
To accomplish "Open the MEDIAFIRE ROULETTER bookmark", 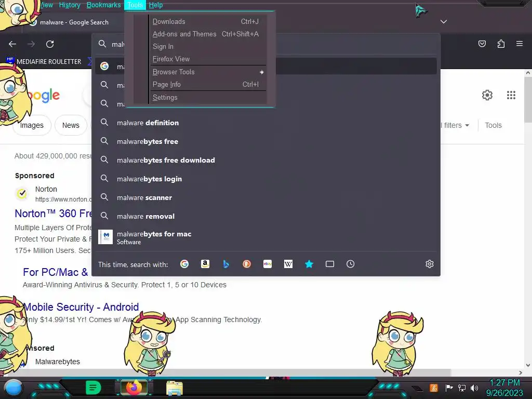I will 44,61.
